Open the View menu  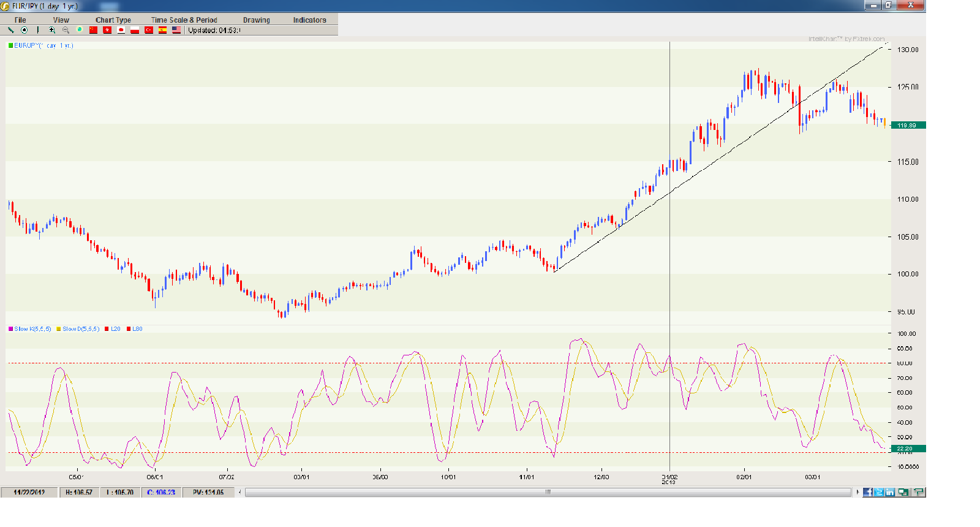click(61, 20)
